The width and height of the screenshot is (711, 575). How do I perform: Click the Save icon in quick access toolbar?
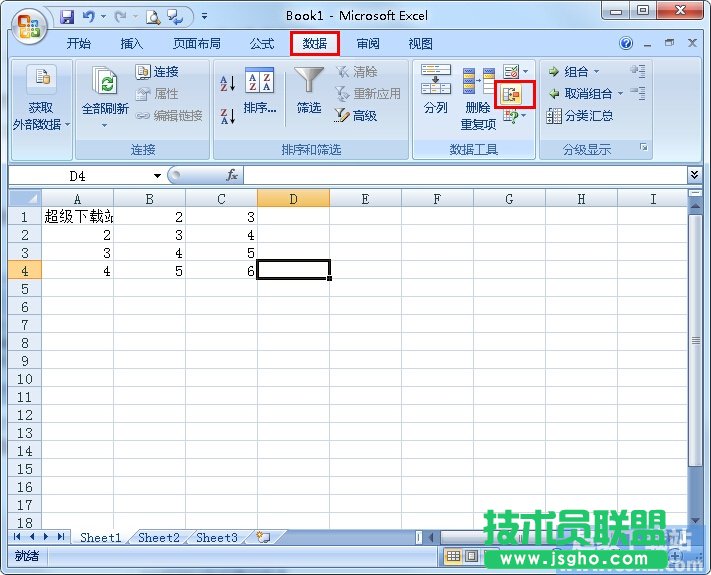[67, 16]
